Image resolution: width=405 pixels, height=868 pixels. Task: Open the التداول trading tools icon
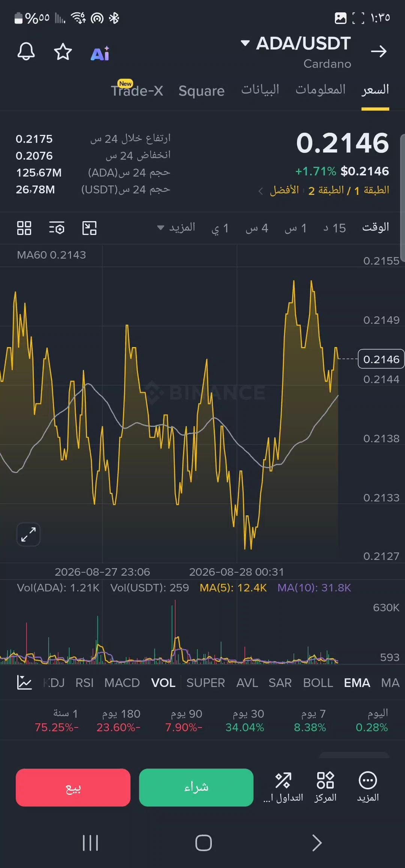pos(283,787)
